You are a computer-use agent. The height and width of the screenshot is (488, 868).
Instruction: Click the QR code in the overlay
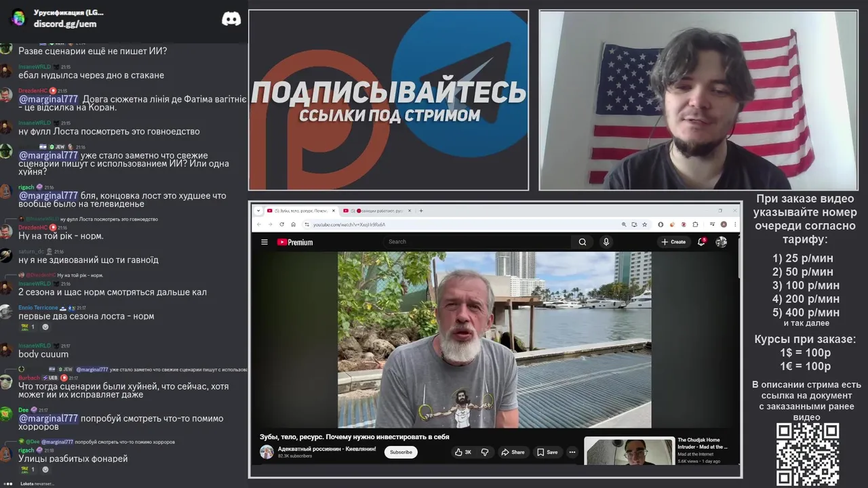coord(807,453)
